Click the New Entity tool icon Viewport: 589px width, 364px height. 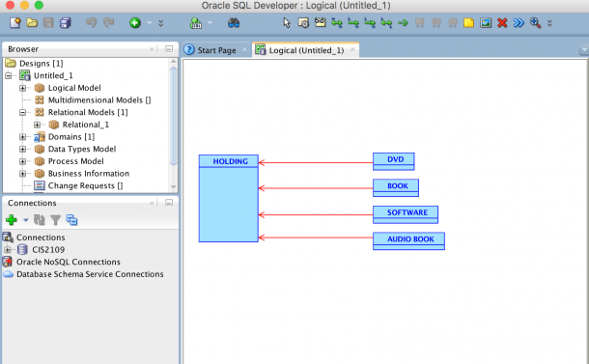tap(303, 23)
